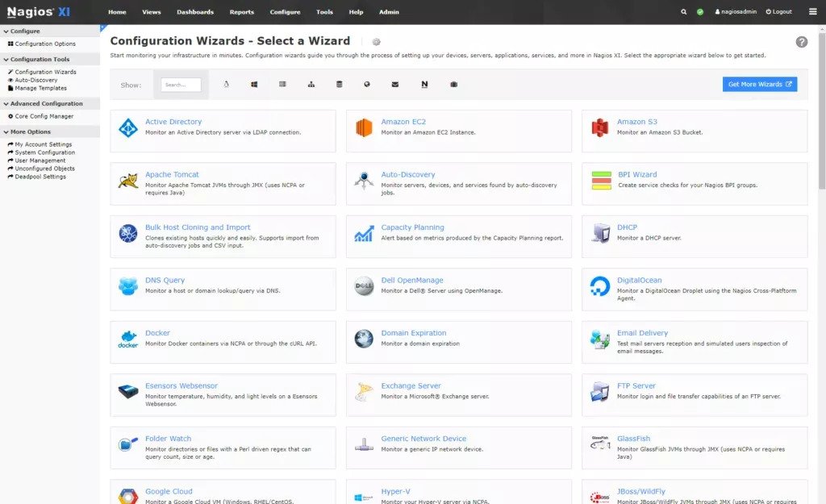Open the Configure menu in top bar
826x504 pixels.
point(285,12)
